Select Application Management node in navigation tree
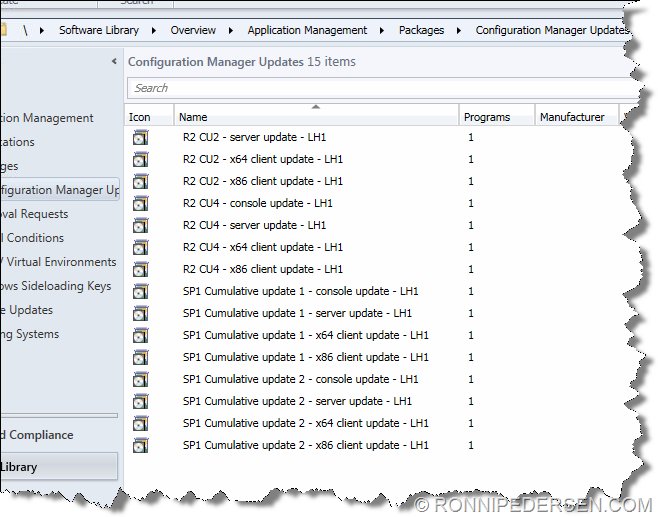The height and width of the screenshot is (517, 658). pyautogui.click(x=47, y=118)
